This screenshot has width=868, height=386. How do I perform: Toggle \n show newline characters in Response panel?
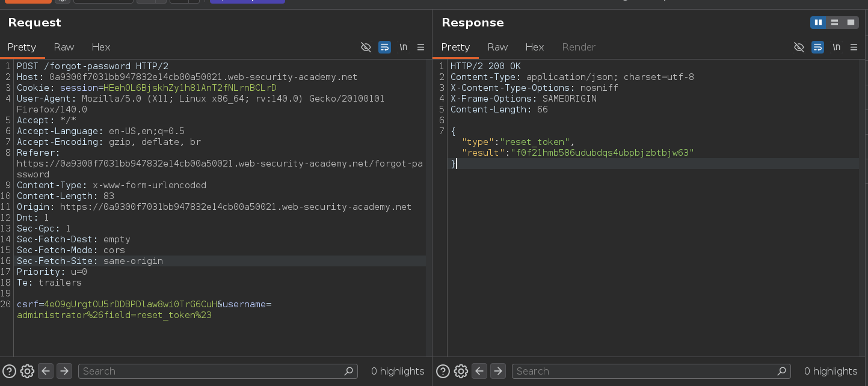[x=836, y=47]
